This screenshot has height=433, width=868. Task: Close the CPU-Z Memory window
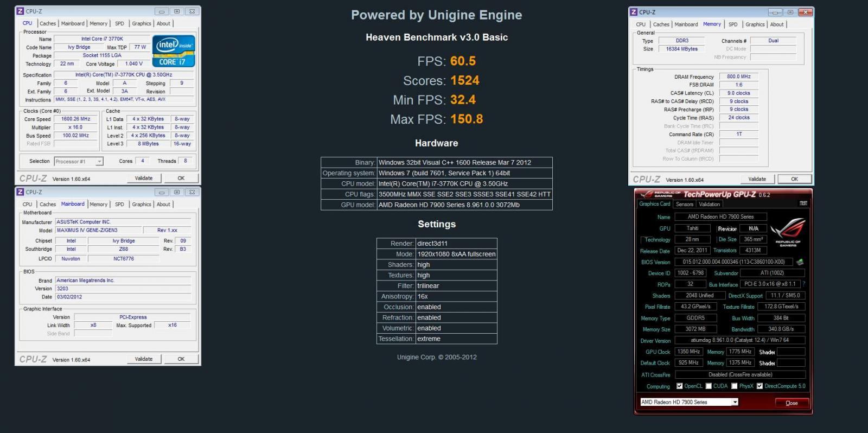[806, 12]
